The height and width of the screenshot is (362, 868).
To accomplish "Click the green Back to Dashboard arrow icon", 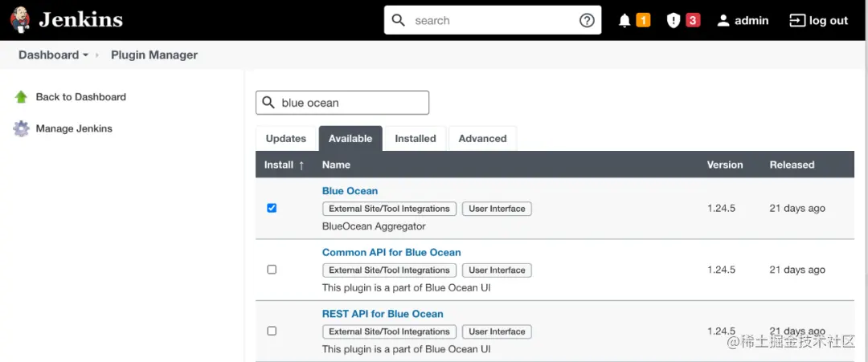I will click(x=21, y=96).
